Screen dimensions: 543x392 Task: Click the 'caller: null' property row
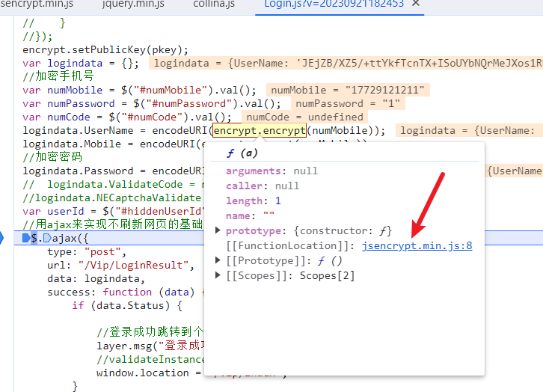point(262,186)
